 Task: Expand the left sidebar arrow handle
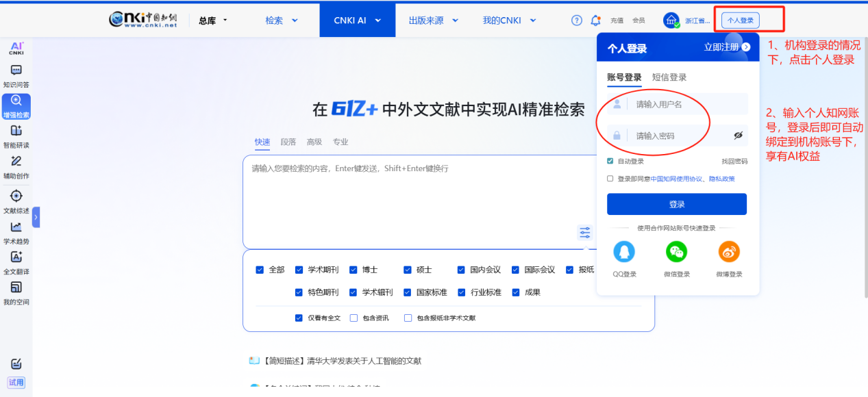tap(36, 217)
